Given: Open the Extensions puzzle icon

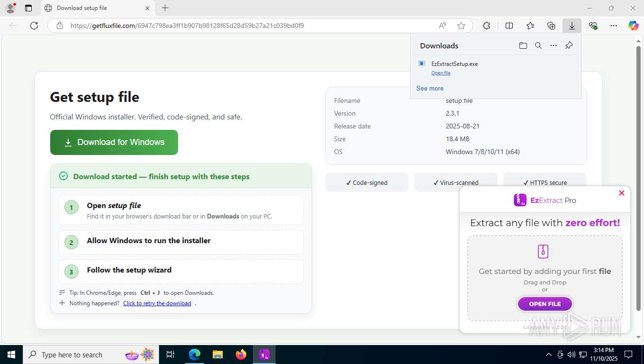Looking at the screenshot, I should pyautogui.click(x=486, y=26).
